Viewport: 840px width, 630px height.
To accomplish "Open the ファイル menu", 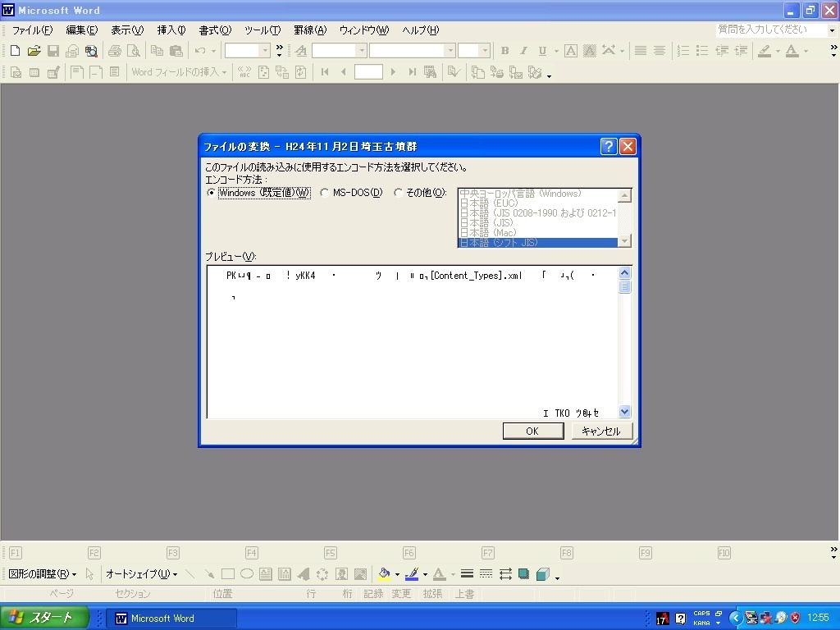I will pyautogui.click(x=32, y=30).
